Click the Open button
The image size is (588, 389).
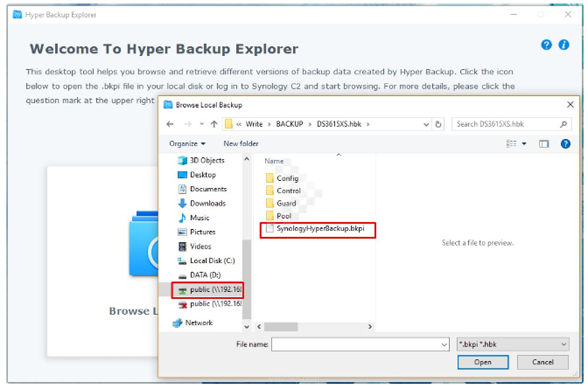point(482,362)
